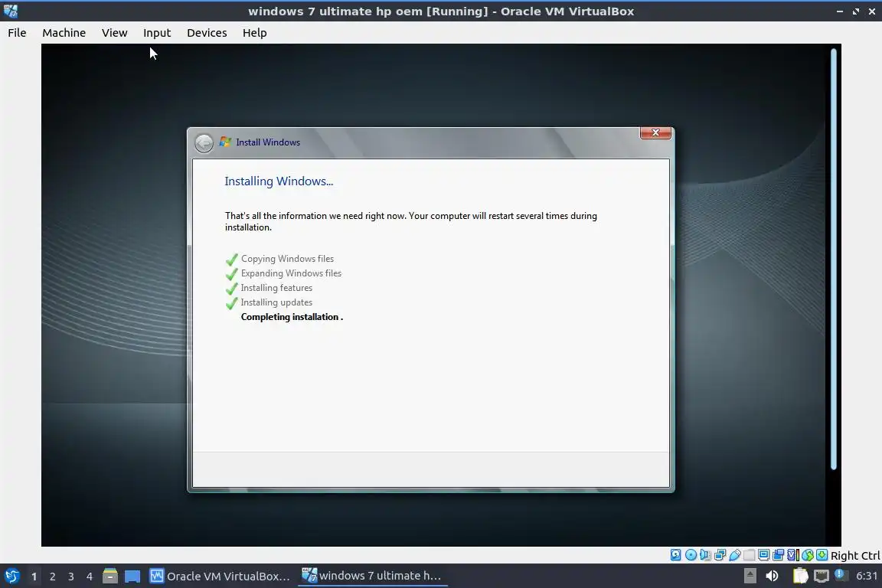Image resolution: width=882 pixels, height=588 pixels.
Task: Click the 'Copying Windows files' step
Action: 287,259
